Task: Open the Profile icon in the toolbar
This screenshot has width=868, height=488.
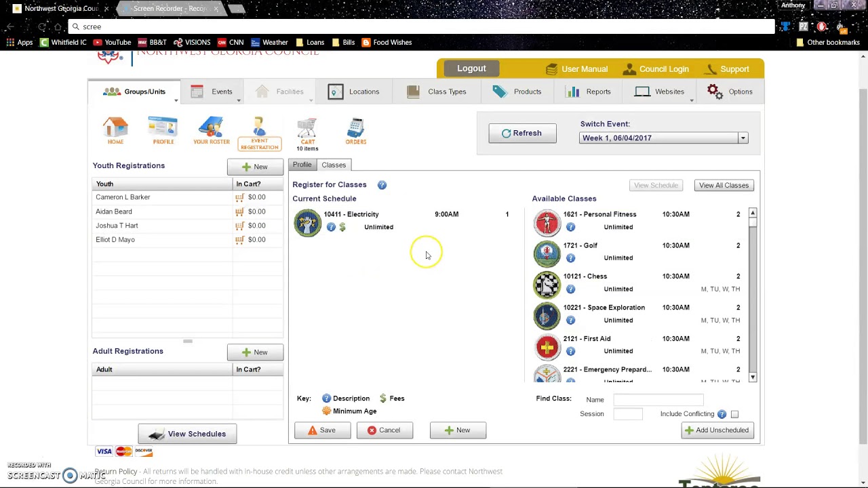Action: pos(163,131)
